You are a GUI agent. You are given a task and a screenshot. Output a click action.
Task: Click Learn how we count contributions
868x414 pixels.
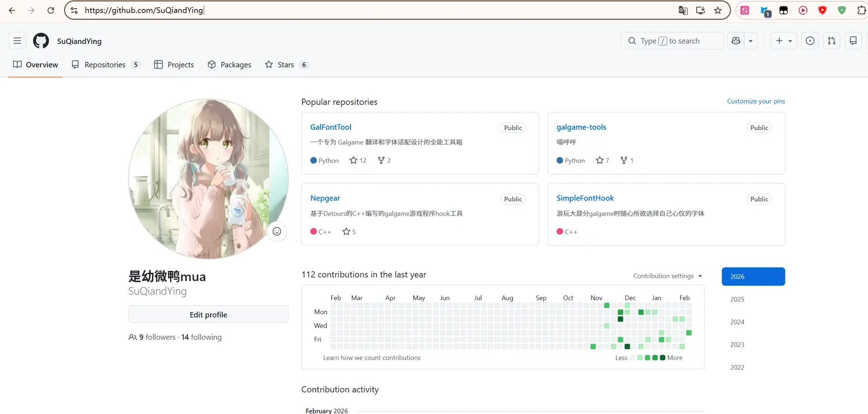tap(372, 358)
